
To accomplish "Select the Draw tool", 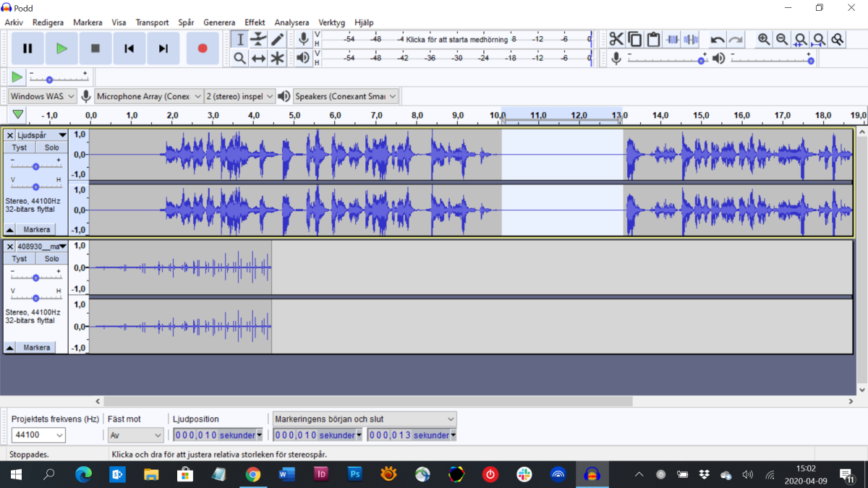I will pos(277,39).
